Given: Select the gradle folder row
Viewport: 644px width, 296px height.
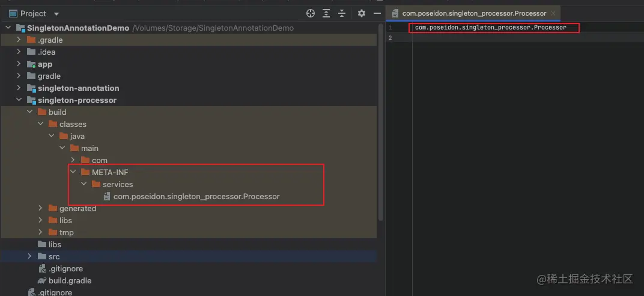Looking at the screenshot, I should coord(189,76).
